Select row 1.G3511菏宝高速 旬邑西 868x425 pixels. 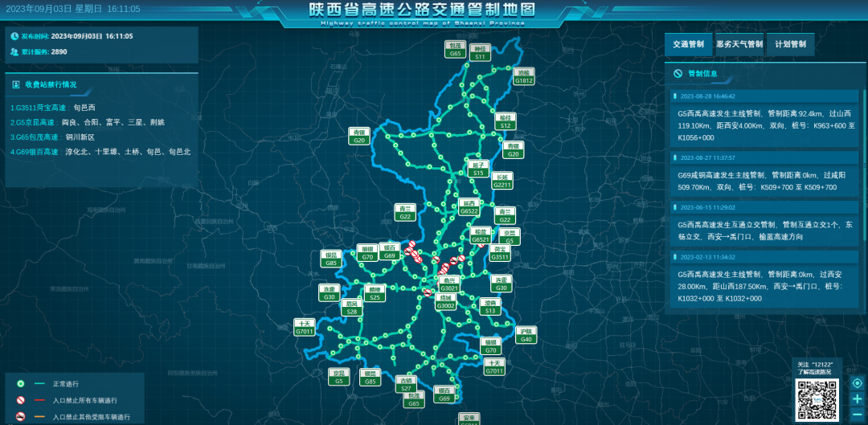pos(52,108)
